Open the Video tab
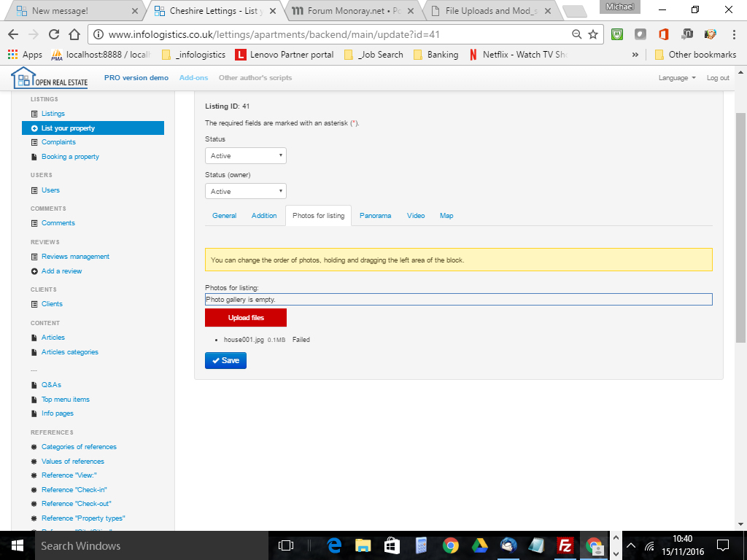747x560 pixels. point(416,216)
